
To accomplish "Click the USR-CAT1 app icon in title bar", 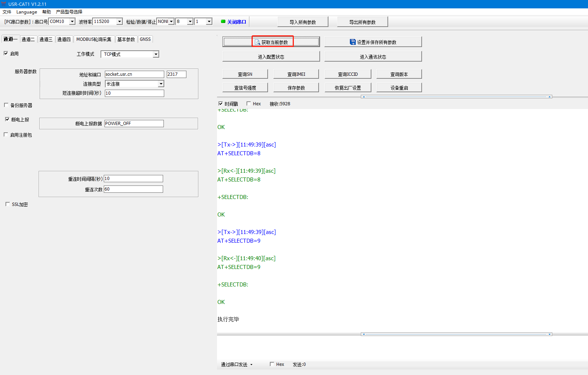I will coord(4,4).
